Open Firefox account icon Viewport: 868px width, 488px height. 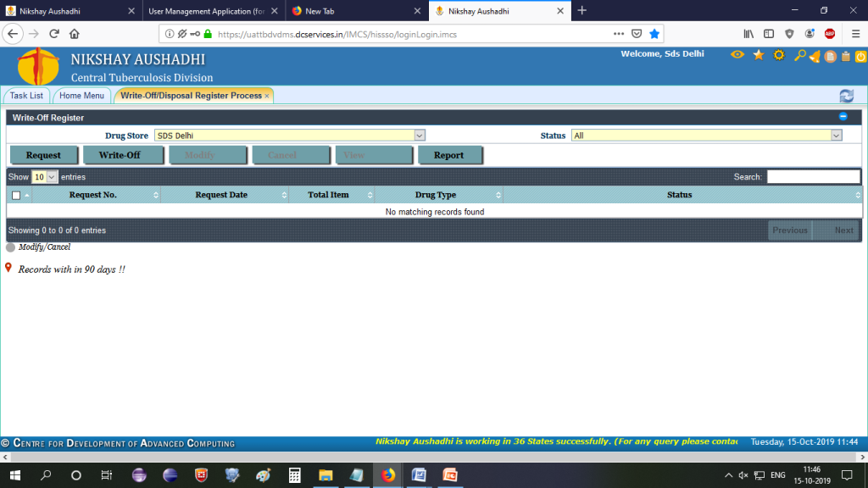tap(810, 34)
